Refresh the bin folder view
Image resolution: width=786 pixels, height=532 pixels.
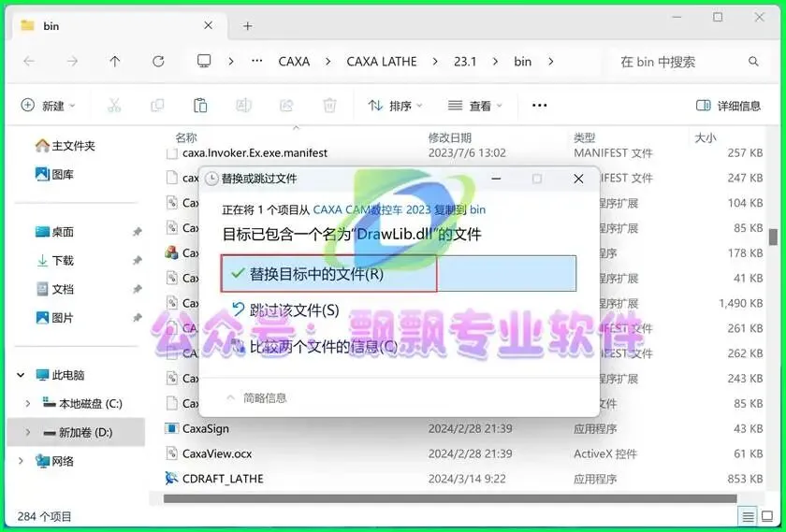pos(158,62)
